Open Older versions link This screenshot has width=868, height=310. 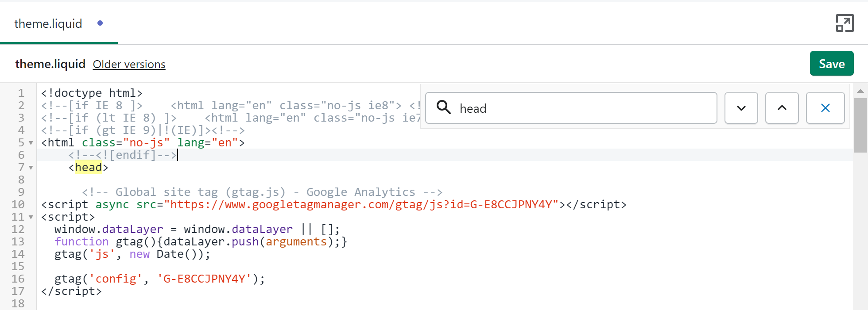click(x=129, y=65)
